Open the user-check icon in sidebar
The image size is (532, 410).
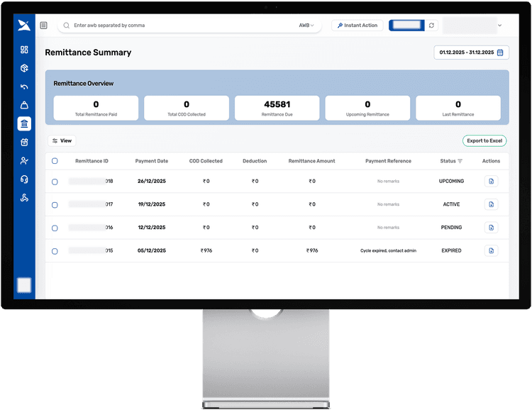(x=24, y=161)
